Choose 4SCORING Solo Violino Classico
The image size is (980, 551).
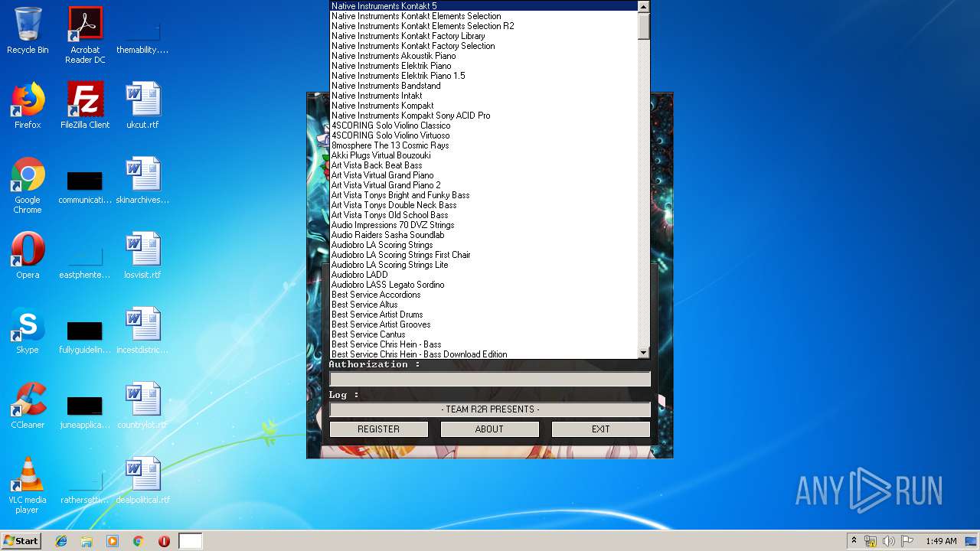483,126
